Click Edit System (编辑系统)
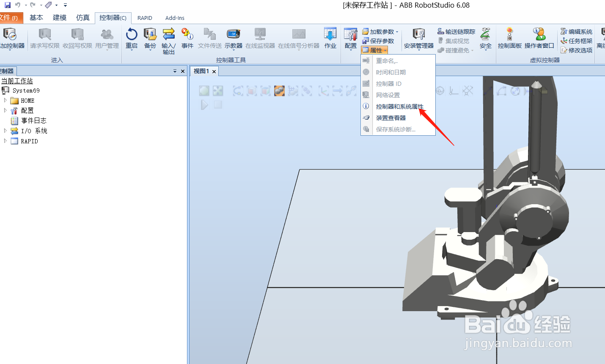Viewport: 605px width, 364px height. (577, 32)
